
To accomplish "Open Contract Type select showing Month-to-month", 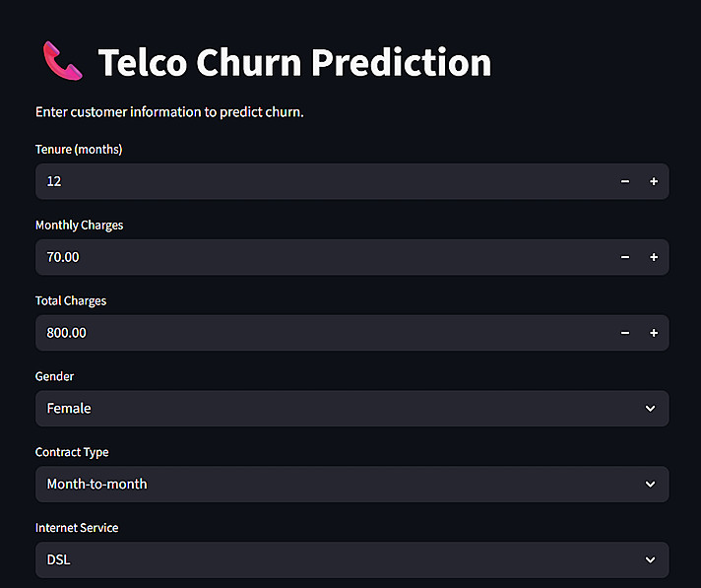I will click(335, 484).
